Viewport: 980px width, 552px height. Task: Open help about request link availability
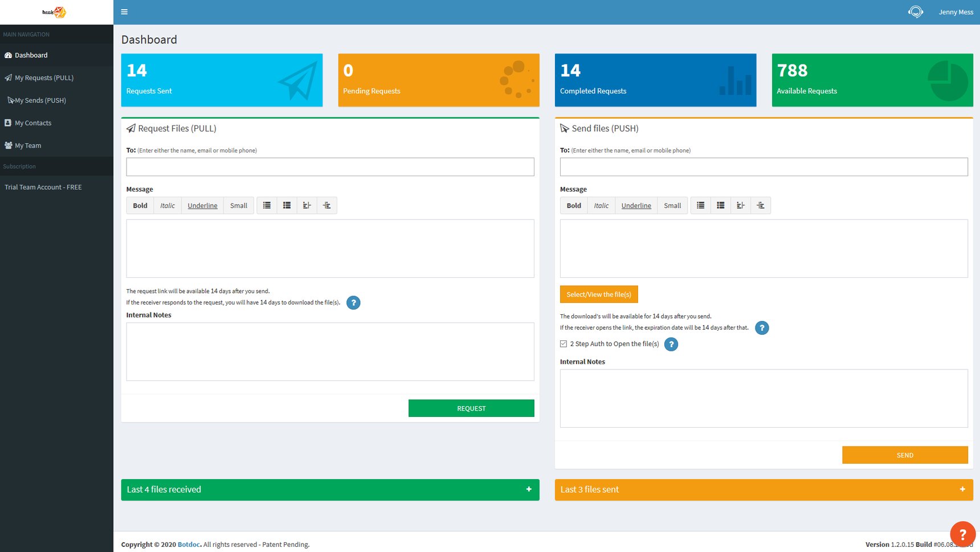[x=353, y=303]
